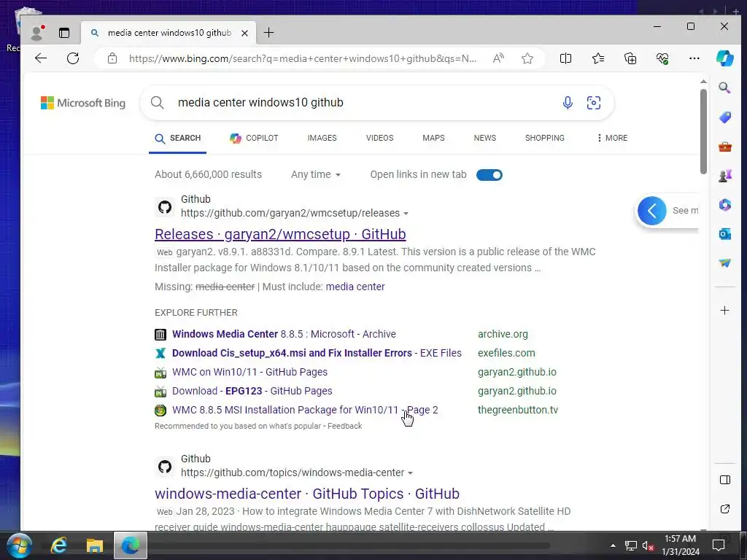This screenshot has height=560, width=747.
Task: Open sidebar Games chess icon
Action: click(x=724, y=176)
